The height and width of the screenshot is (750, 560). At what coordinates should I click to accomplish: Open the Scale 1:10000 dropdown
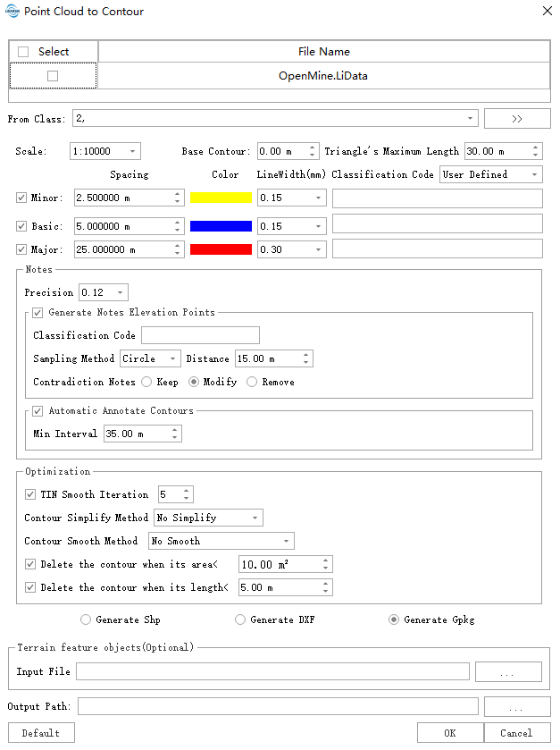(x=105, y=151)
